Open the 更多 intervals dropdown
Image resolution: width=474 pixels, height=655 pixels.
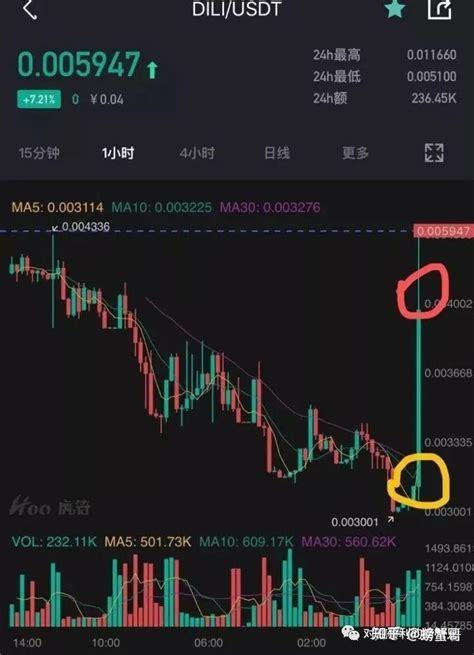point(355,153)
